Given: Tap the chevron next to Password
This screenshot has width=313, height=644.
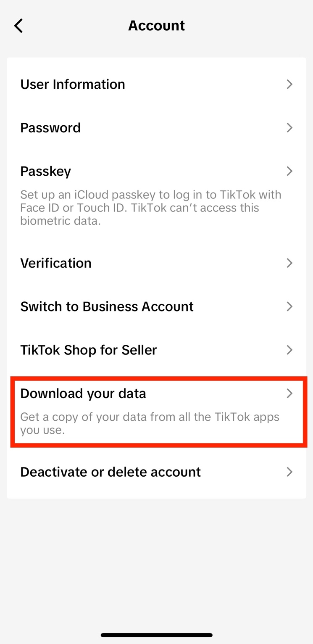Looking at the screenshot, I should pos(289,128).
